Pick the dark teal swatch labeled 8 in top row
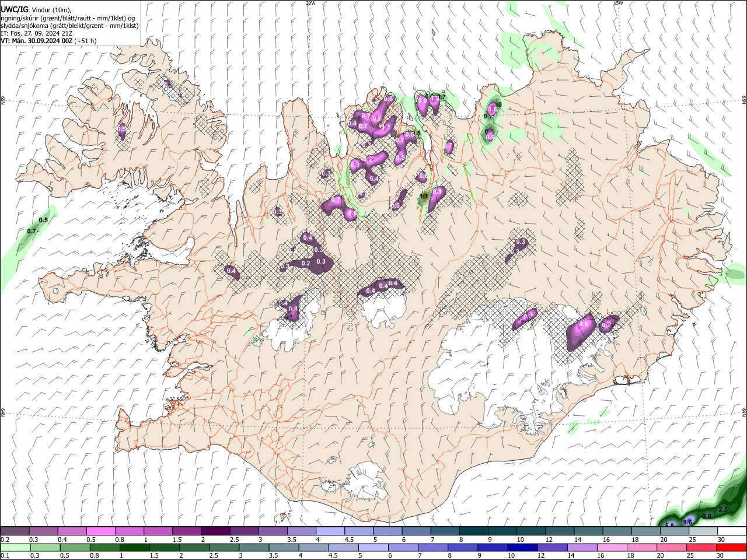The height and width of the screenshot is (560, 747). point(474,531)
